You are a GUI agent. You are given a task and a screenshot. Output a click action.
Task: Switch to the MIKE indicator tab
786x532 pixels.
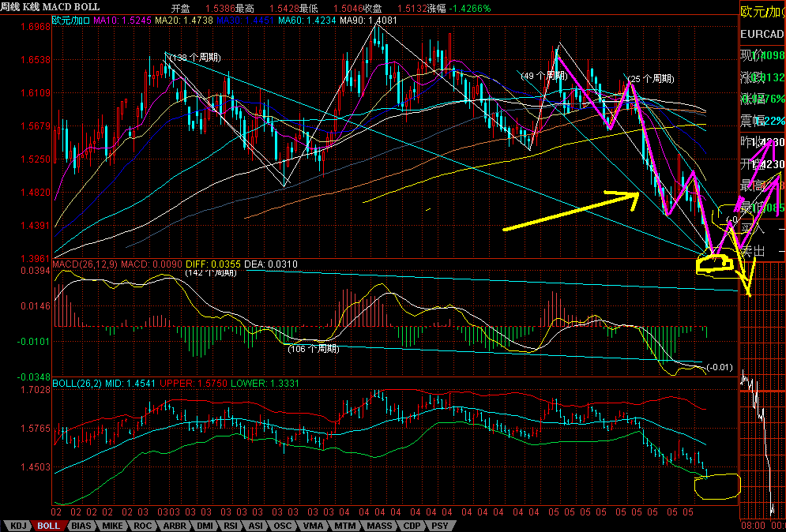[112, 526]
